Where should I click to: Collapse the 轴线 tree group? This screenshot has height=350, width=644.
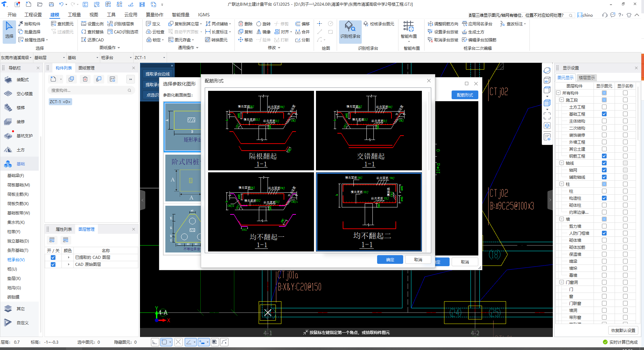(562, 163)
